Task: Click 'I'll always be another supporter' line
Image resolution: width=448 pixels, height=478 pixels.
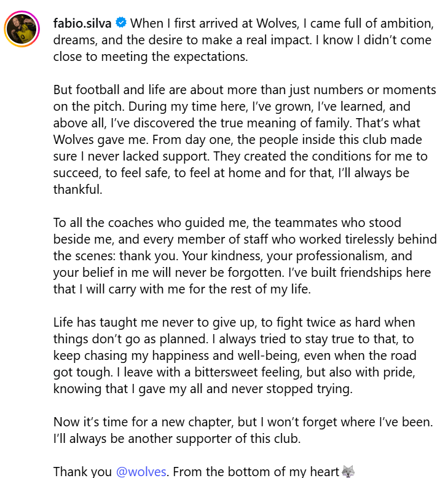Action: pyautogui.click(x=177, y=439)
